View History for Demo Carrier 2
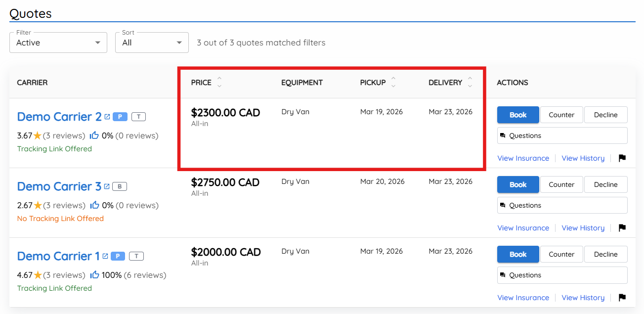Viewport: 644px width, 314px height. (x=583, y=158)
